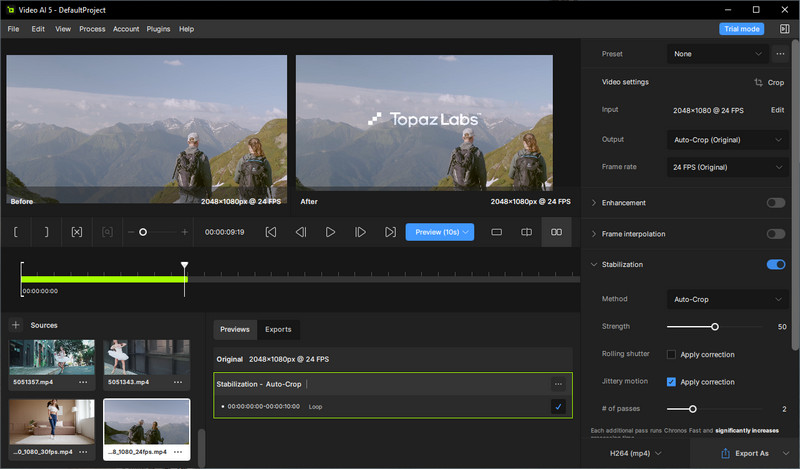
Task: Click the Trial mode button
Action: pyautogui.click(x=741, y=29)
